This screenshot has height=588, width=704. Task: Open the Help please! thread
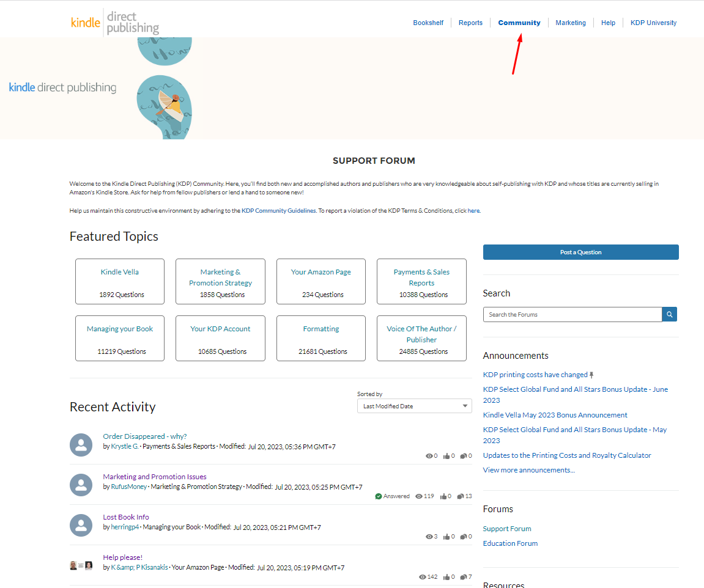coord(122,557)
